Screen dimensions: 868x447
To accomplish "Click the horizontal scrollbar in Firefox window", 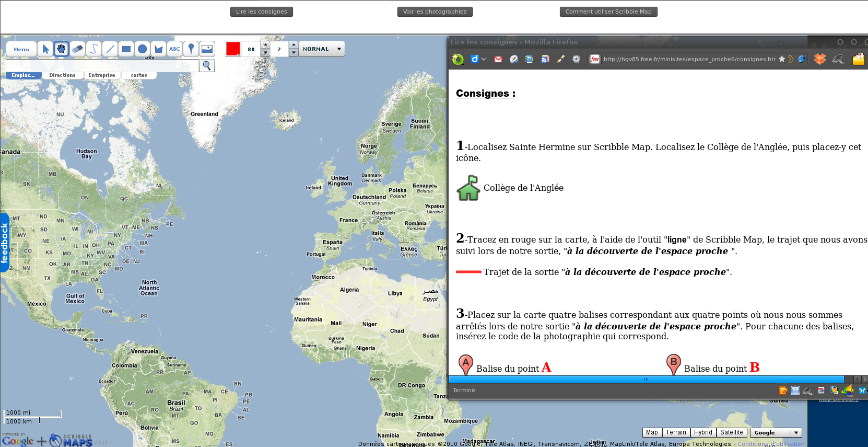I will point(646,379).
